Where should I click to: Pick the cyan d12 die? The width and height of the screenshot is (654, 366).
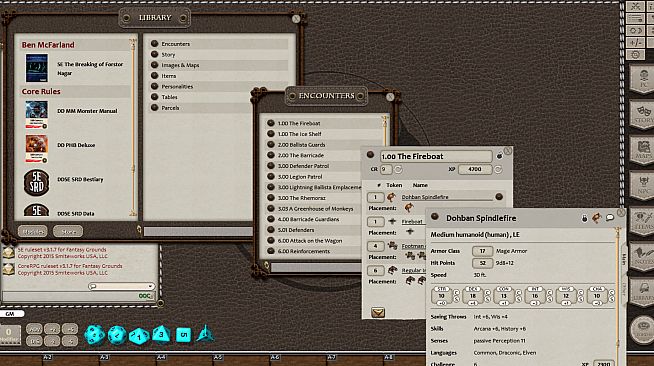point(117,335)
